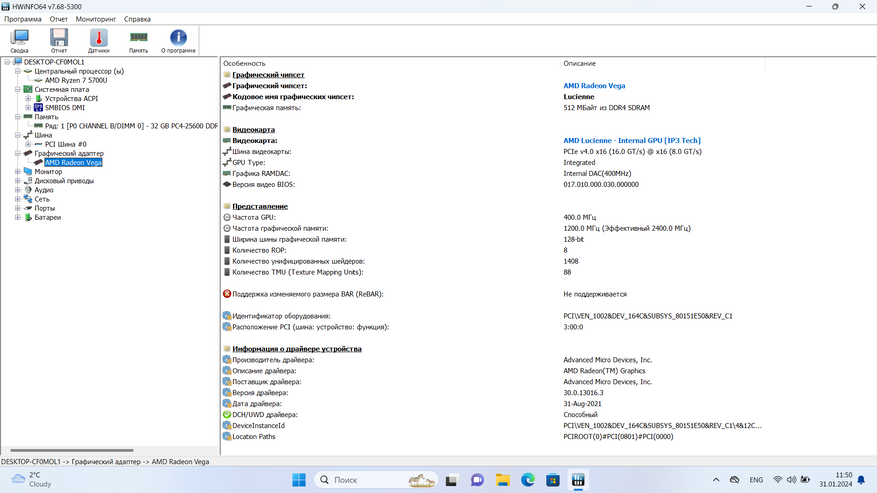Screen dimensions: 877x493
Task: Click the ReBAR unsupported red X icon
Action: [x=227, y=294]
